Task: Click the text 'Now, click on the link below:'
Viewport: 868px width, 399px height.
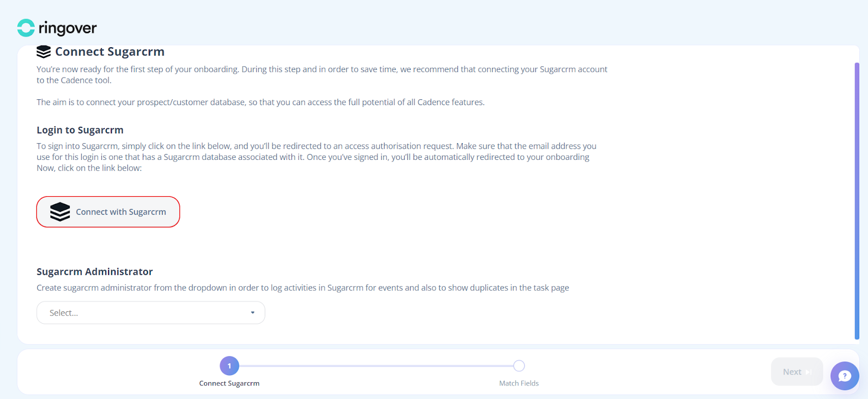Action: click(89, 168)
